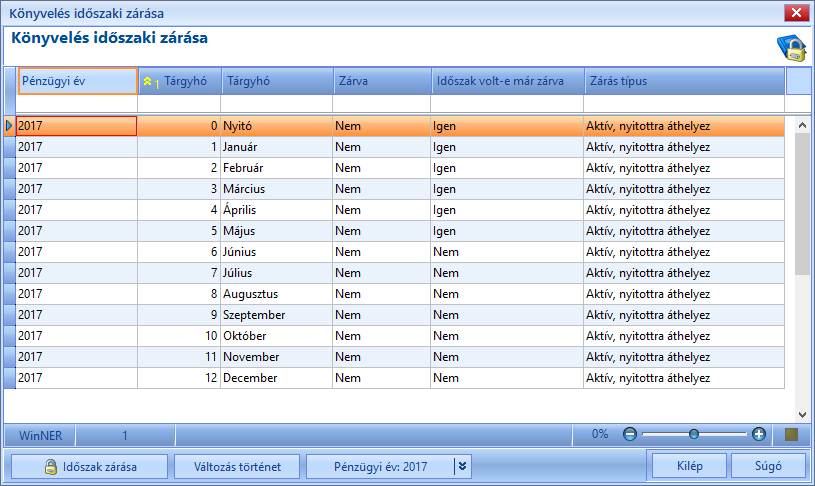Click the zoom in plus icon
The width and height of the screenshot is (815, 486).
[x=759, y=434]
